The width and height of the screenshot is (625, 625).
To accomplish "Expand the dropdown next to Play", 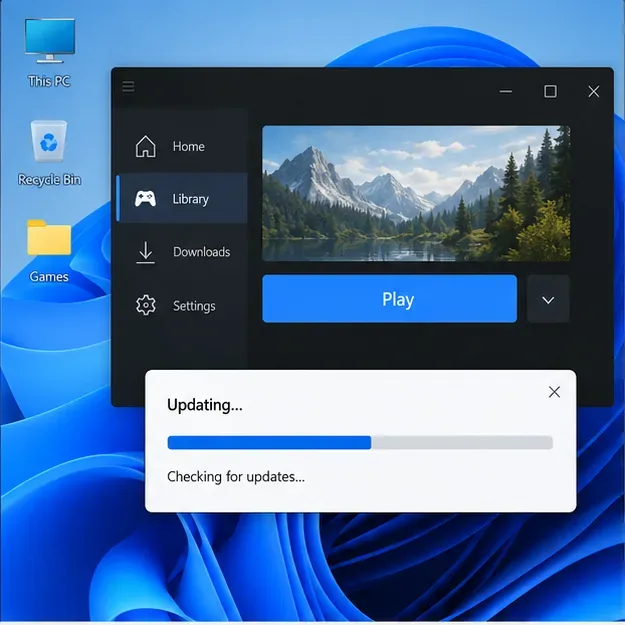I will point(548,299).
